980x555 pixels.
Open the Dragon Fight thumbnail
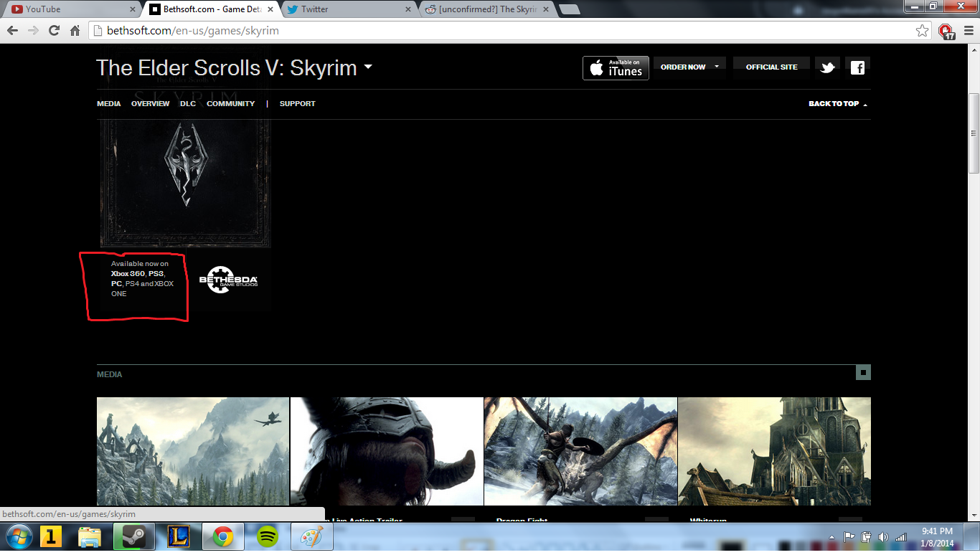pos(580,452)
